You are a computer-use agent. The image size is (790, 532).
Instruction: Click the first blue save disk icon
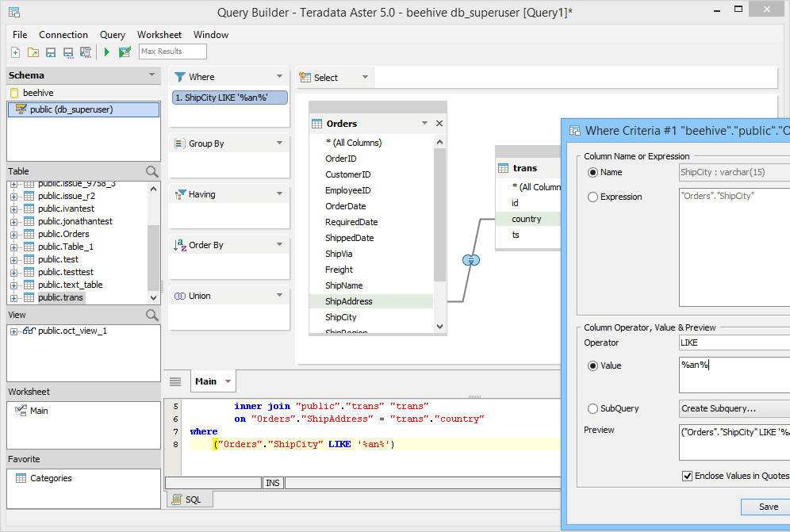pos(51,52)
